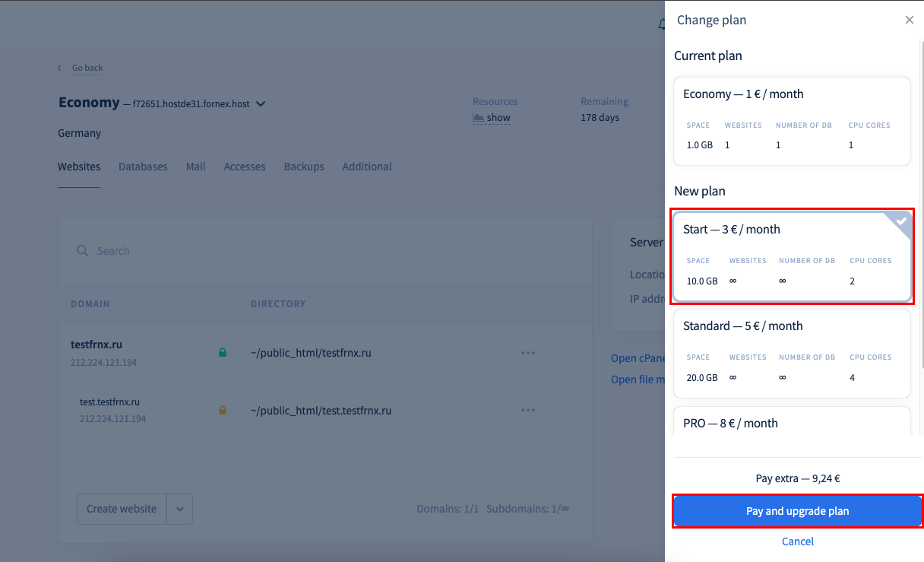Switch to the Mail tab
This screenshot has width=924, height=562.
196,167
